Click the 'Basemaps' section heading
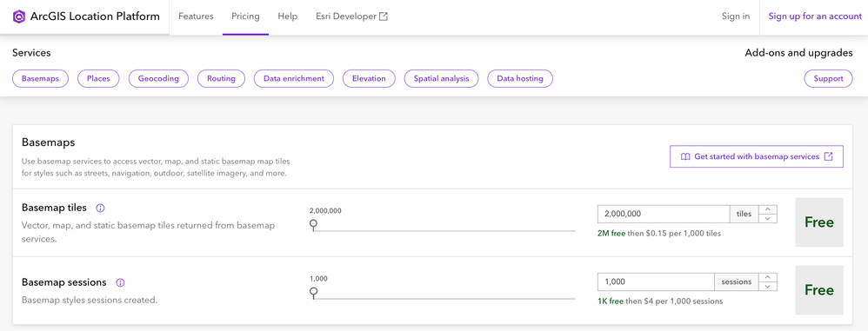Image resolution: width=868 pixels, height=331 pixels. (48, 142)
